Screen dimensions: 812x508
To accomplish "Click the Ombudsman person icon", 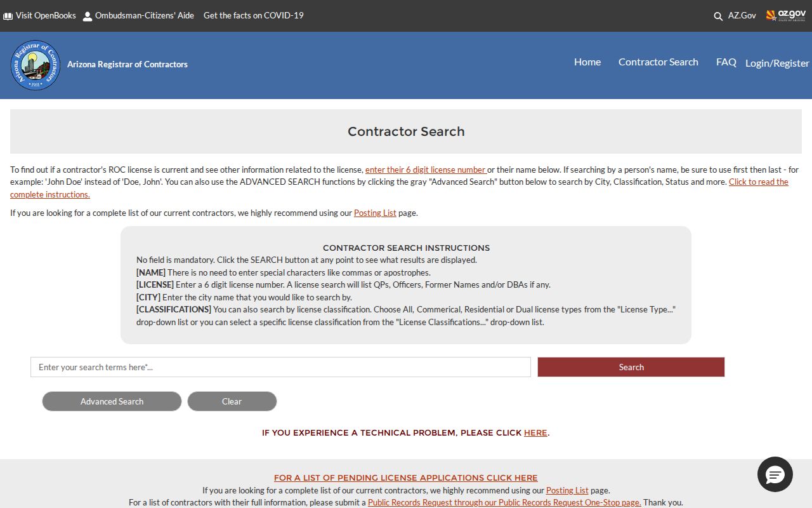I will coord(88,16).
